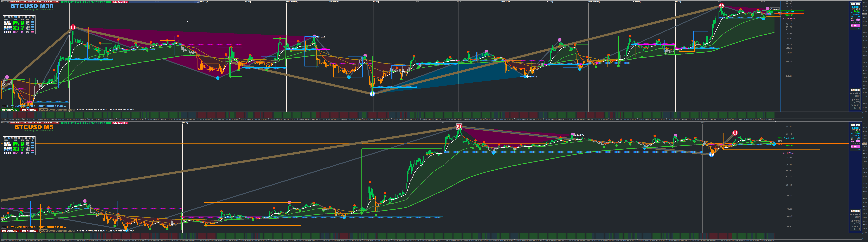Viewport: 868px width, 242px height.
Task: Click pink M1 button in top BTCUSD info box
Action: (x=852, y=26)
